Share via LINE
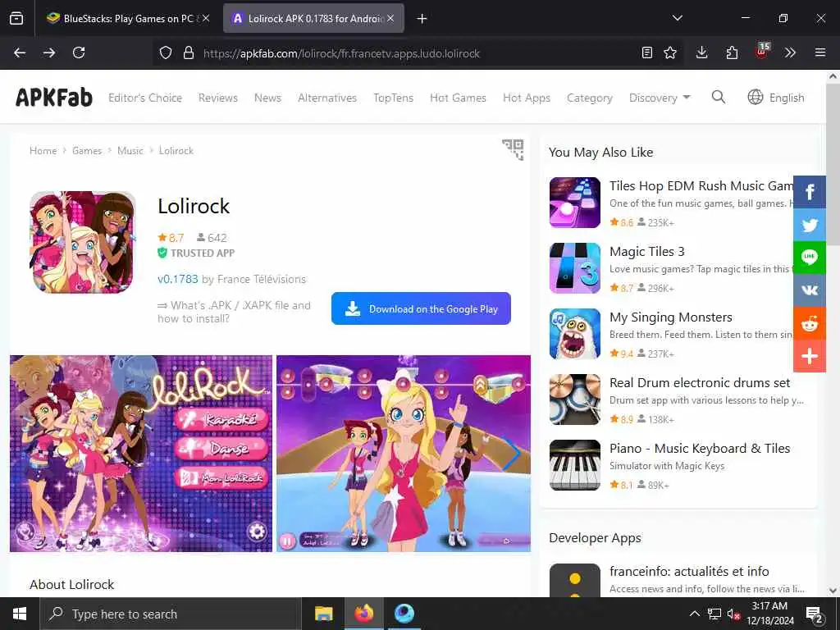The height and width of the screenshot is (630, 840). [810, 257]
